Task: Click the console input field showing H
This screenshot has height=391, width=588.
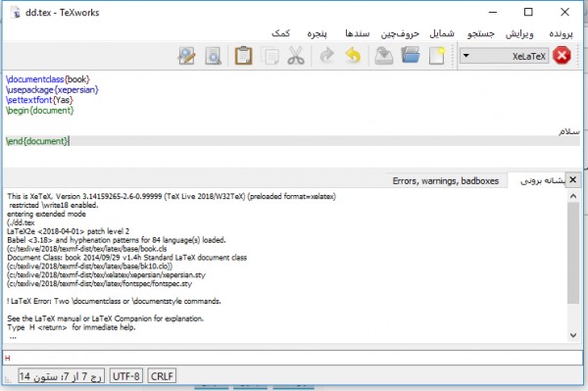Action: 292,358
